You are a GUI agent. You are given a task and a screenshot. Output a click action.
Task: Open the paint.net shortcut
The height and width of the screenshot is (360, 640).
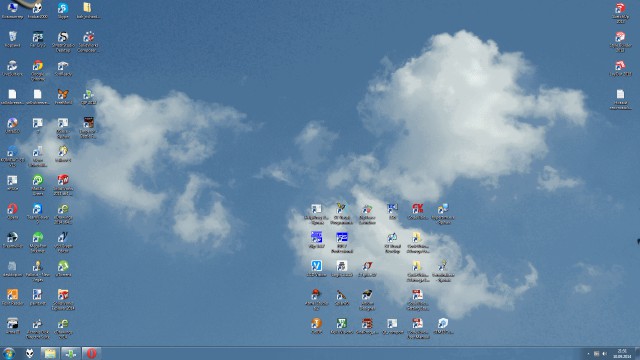tap(38, 297)
